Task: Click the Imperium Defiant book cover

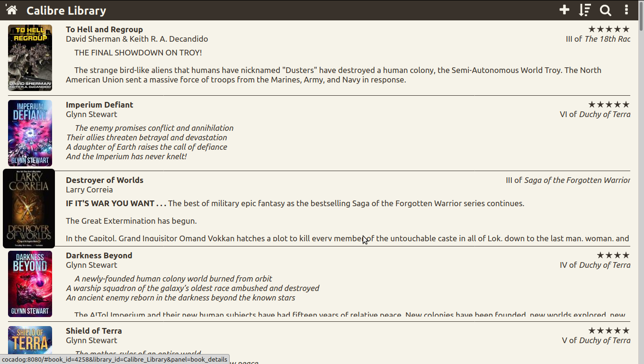Action: 30,133
